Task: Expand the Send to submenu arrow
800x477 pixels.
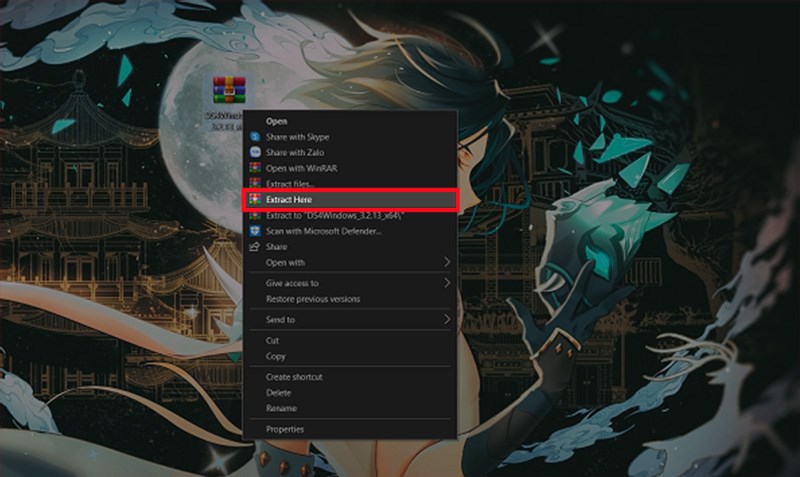Action: 447,320
